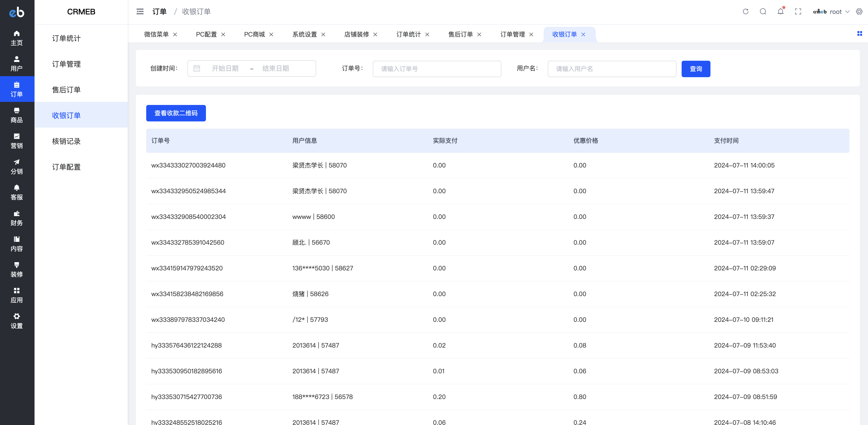Click the refresh icon in top bar

point(746,12)
